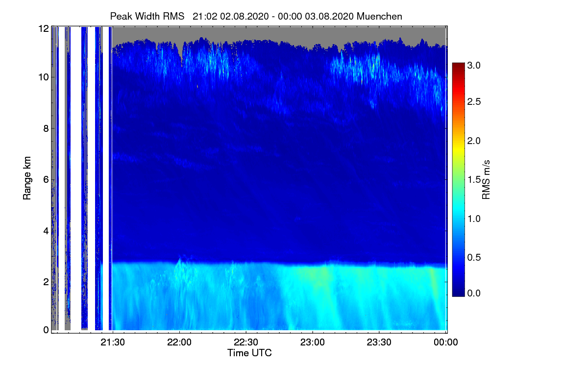Image resolution: width=588 pixels, height=392 pixels.
Task: Click the 1.5 colorbar value
Action: pos(474,179)
